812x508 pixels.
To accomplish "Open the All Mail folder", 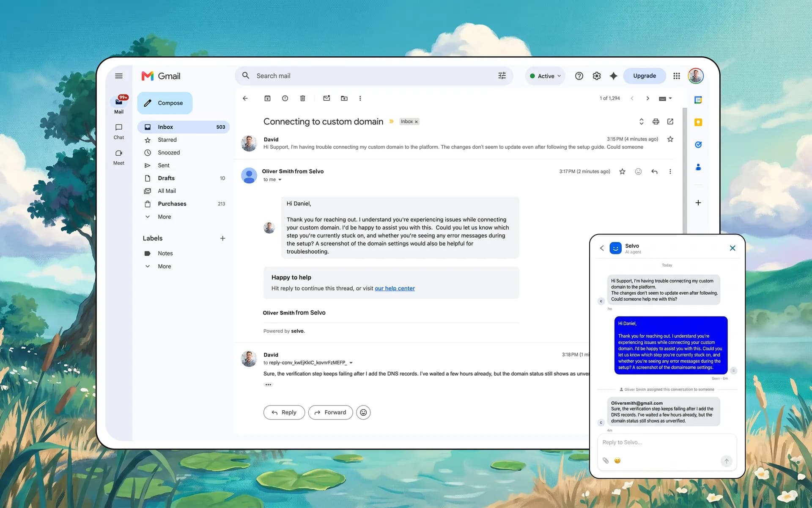I will (x=184, y=191).
